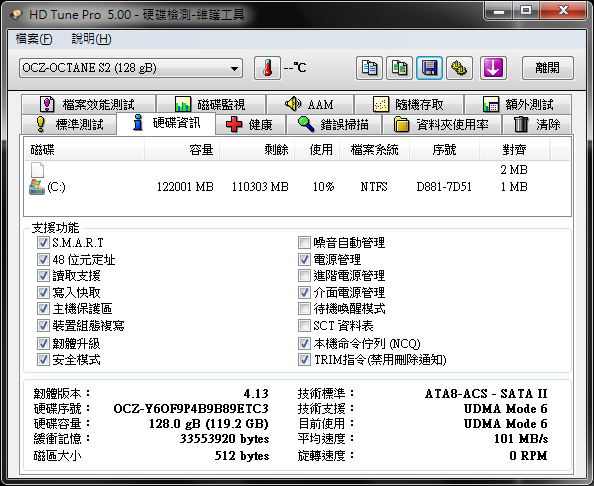Open the 說明(H) menu

(x=91, y=39)
